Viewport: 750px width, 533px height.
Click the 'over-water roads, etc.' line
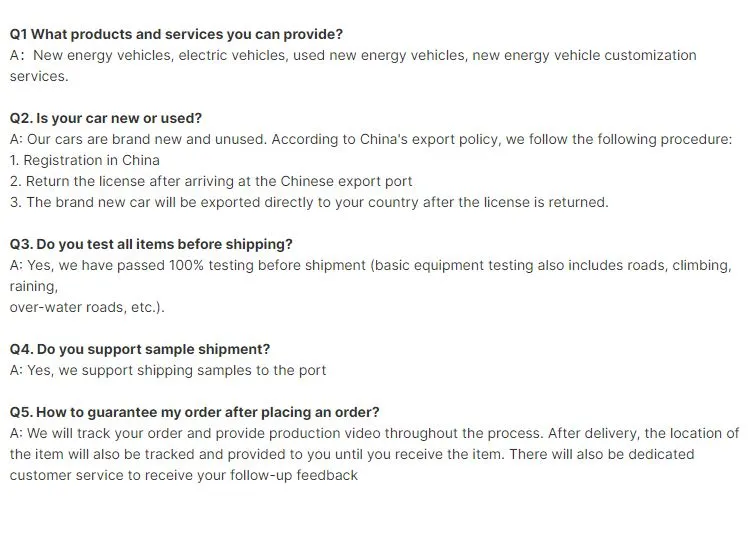point(87,307)
